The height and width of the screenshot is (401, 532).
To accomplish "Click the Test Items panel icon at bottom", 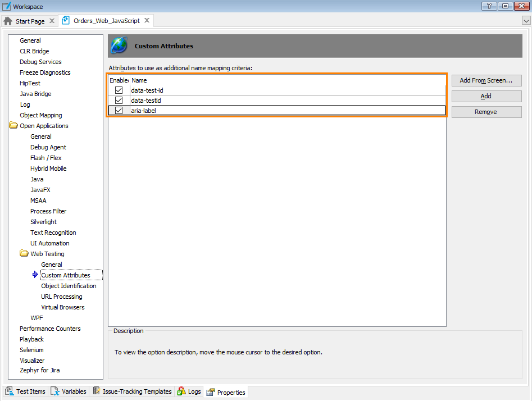I will click(9, 391).
